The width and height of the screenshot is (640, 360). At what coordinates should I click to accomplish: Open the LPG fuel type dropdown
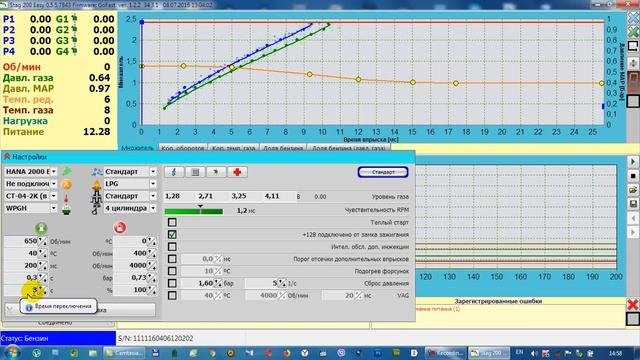130,184
